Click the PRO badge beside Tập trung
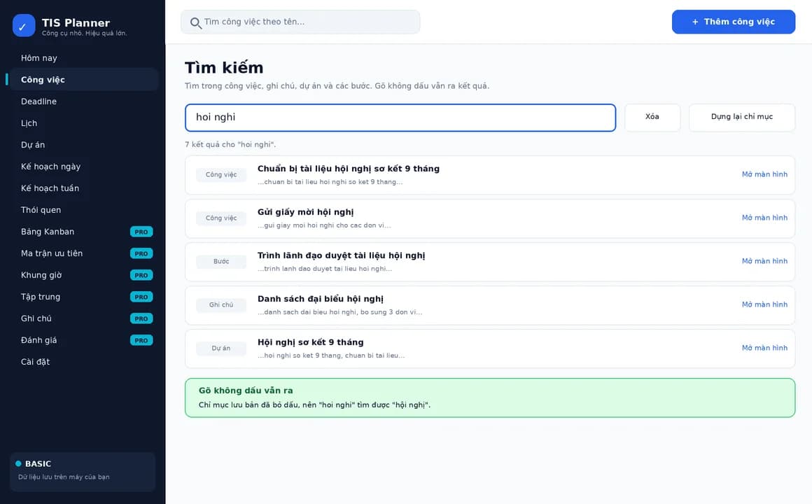 tap(141, 297)
